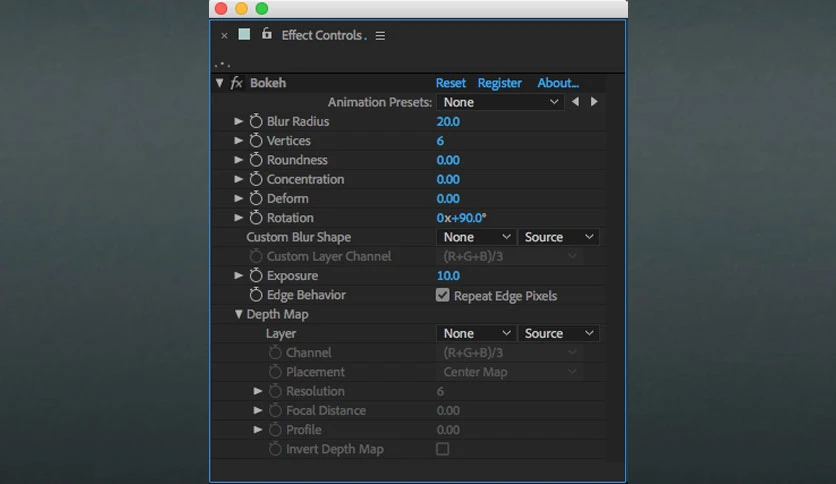Select the Effect Controls tab
The height and width of the screenshot is (484, 836).
pos(324,35)
